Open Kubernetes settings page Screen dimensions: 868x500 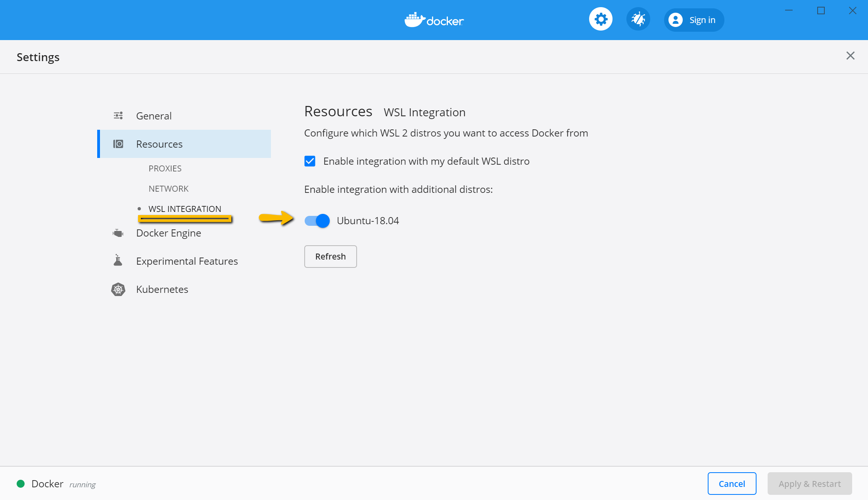pos(162,289)
